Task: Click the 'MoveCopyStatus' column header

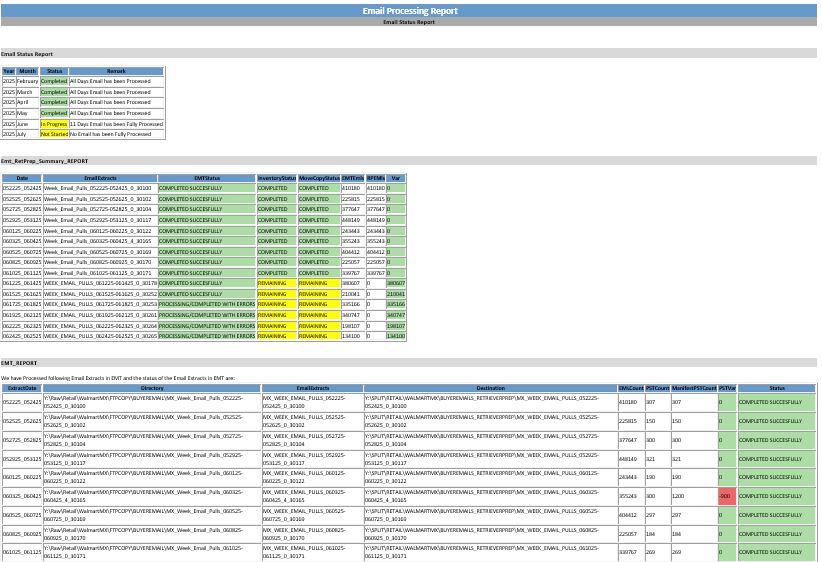Action: pos(319,178)
